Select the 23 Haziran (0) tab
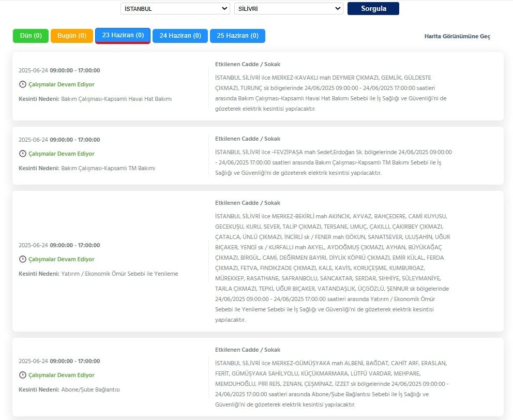513x420 pixels. 123,35
